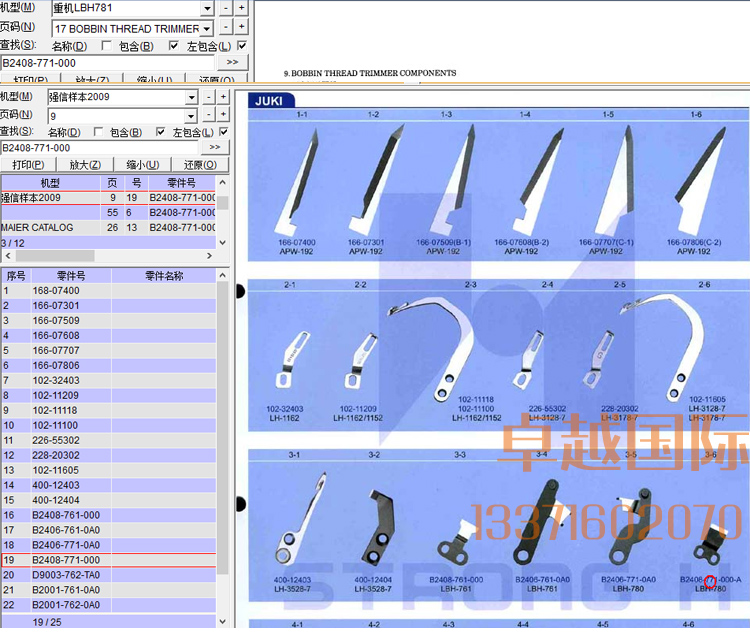Click the 还原(O) restore button
The width and height of the screenshot is (750, 634).
(x=200, y=165)
